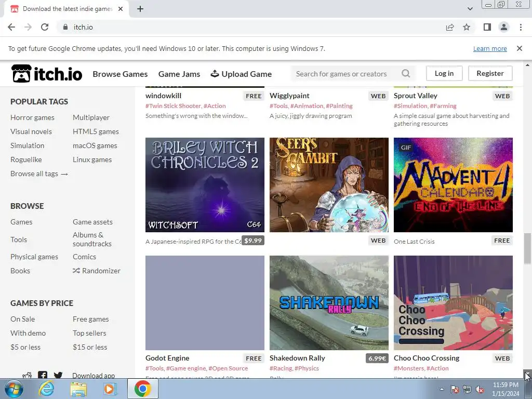Open the tab search dropdown arrow
Viewport: 532px width, 399px height.
(470, 9)
